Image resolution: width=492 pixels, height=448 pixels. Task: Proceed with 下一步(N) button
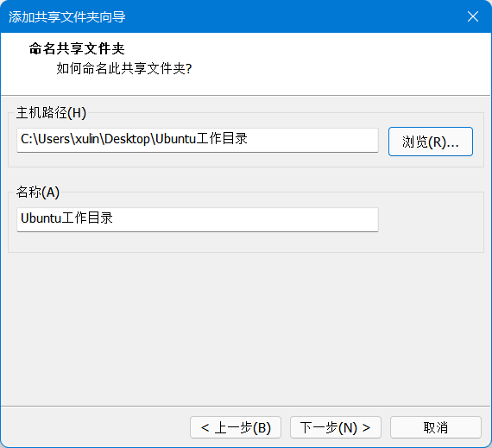[x=336, y=427]
